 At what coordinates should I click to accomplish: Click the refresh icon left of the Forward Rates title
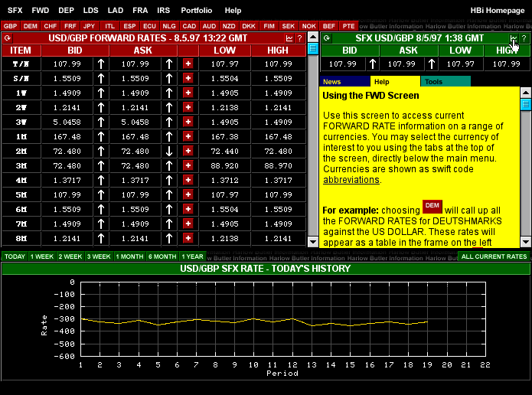click(8, 38)
